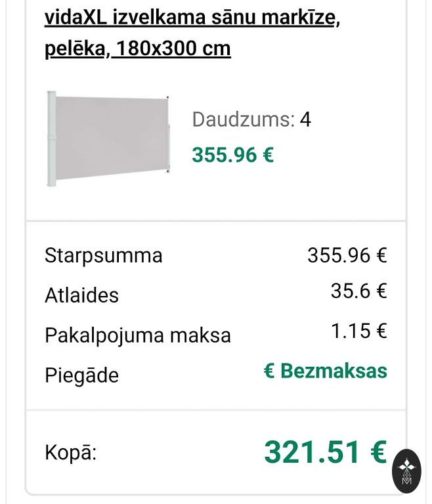
Task: Select the Atlaides row label
Action: tap(81, 295)
